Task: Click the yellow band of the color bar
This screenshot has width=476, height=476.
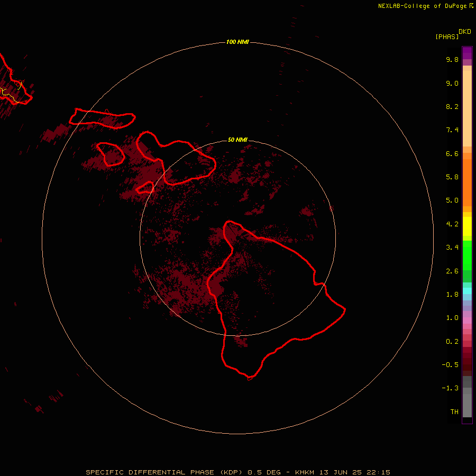Action: [467, 226]
